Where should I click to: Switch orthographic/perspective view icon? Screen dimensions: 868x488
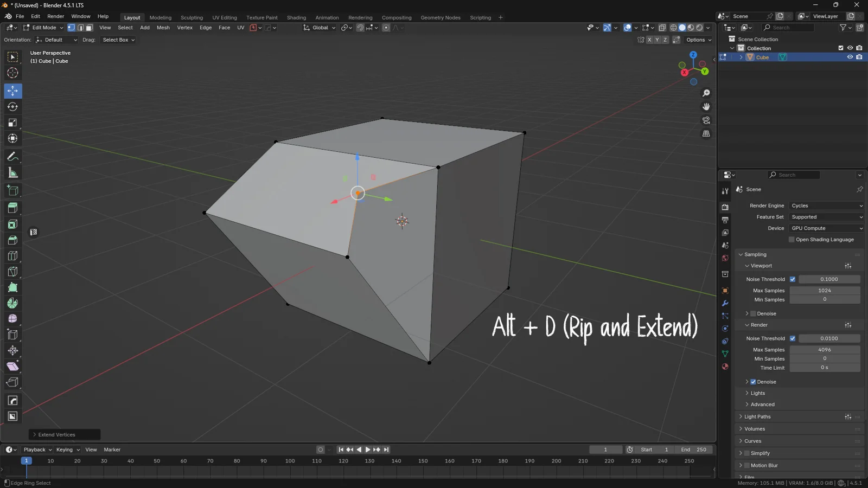(x=706, y=134)
